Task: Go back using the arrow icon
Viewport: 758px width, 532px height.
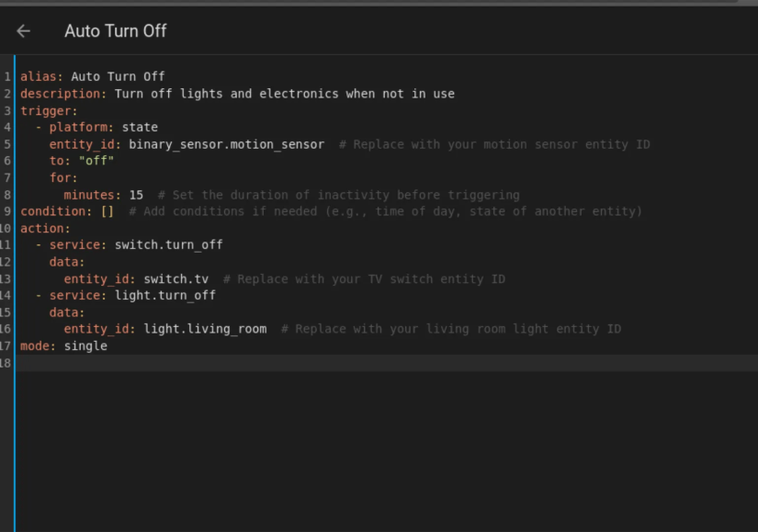Action: pos(23,31)
